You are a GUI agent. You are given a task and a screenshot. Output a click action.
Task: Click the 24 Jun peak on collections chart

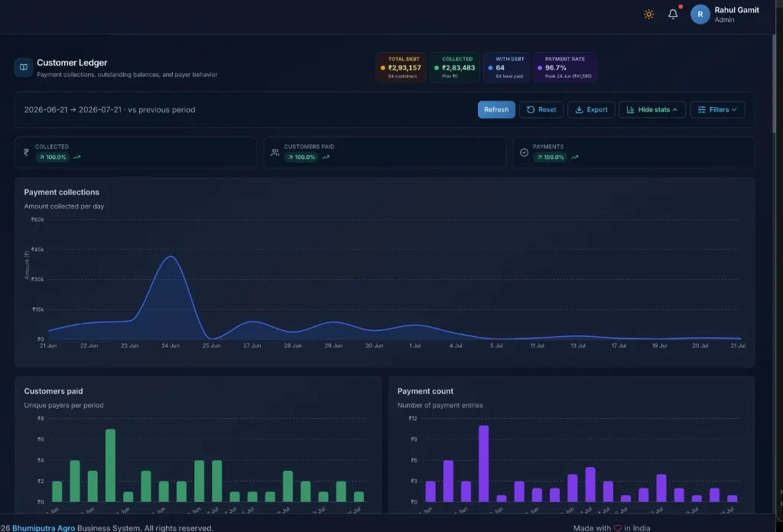(171, 257)
